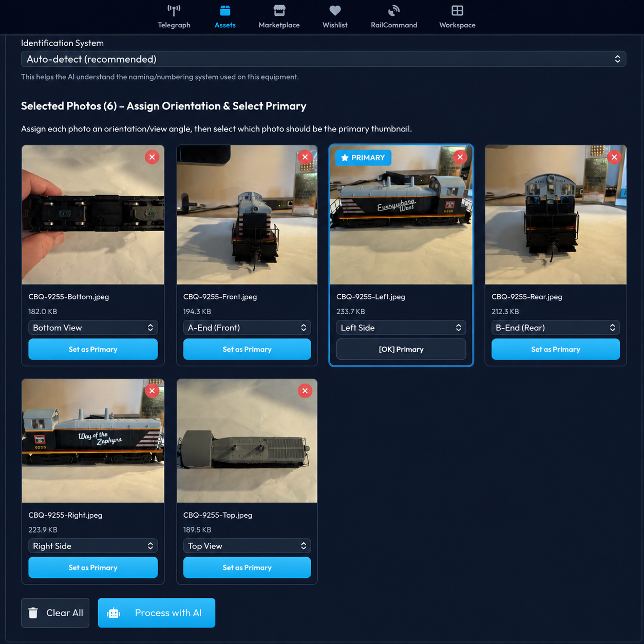Click the [OK] Primary button

401,349
